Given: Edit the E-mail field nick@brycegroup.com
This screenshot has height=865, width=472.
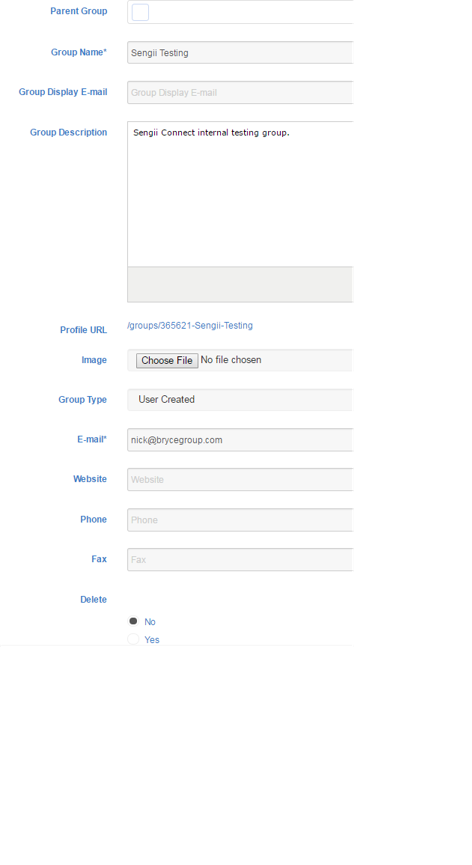Looking at the screenshot, I should [240, 440].
